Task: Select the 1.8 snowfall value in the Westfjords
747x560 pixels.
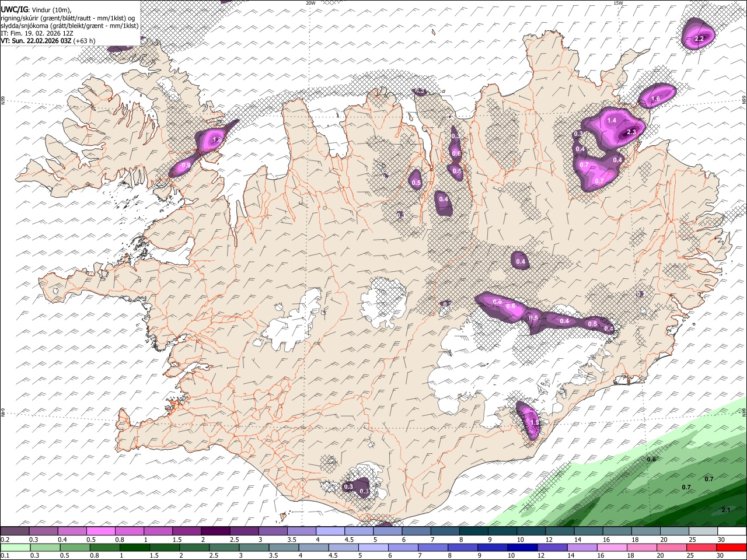Action: (x=217, y=140)
